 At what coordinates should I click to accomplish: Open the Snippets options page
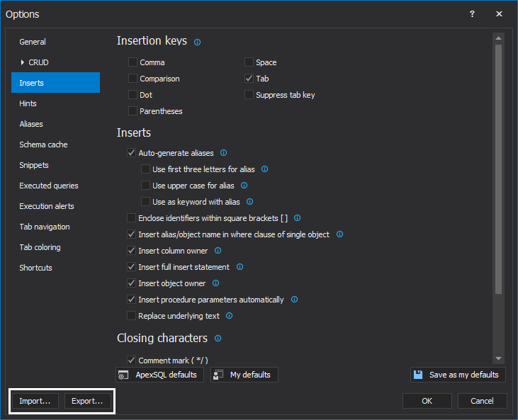click(34, 165)
